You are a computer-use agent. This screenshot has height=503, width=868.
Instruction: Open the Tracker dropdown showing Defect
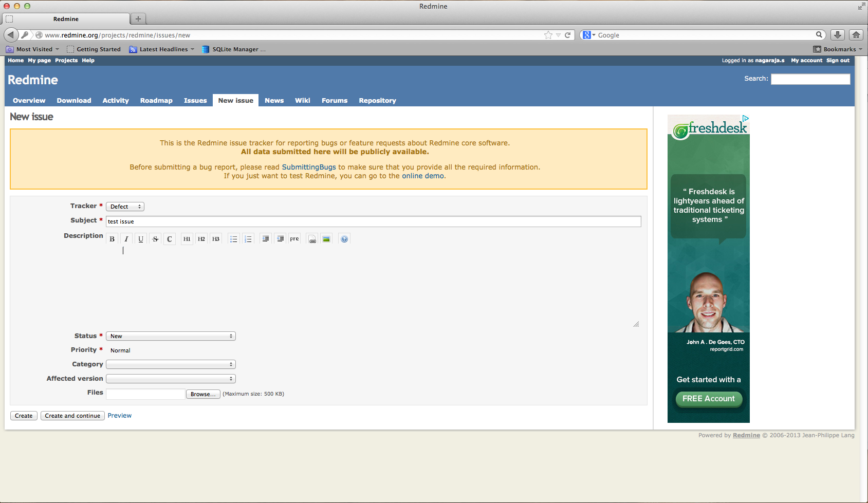[x=125, y=207]
